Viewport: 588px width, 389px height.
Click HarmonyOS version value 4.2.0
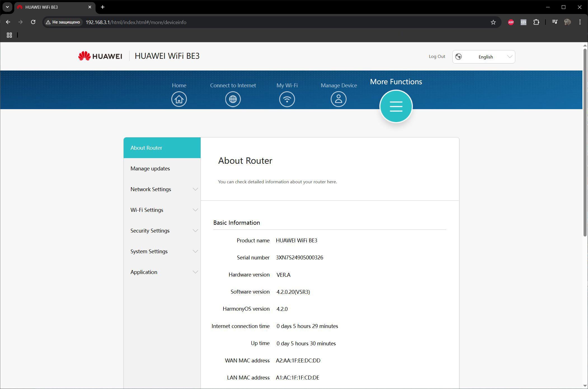pyautogui.click(x=282, y=309)
